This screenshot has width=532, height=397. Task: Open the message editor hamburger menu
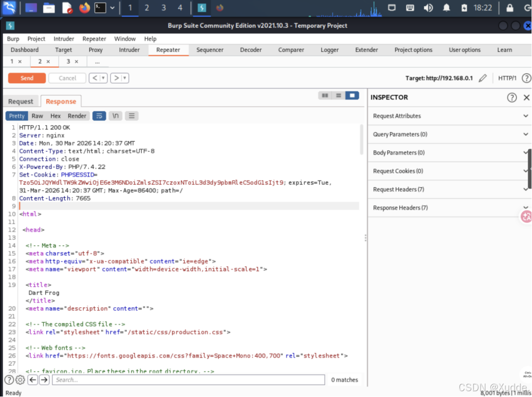point(132,116)
